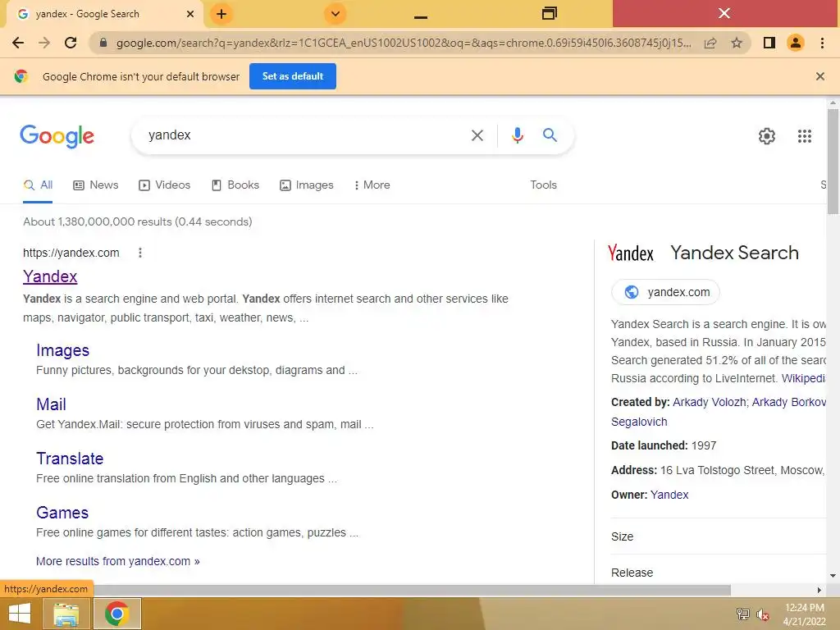Image resolution: width=840 pixels, height=630 pixels.
Task: Dismiss the default browser infobar
Action: [820, 76]
